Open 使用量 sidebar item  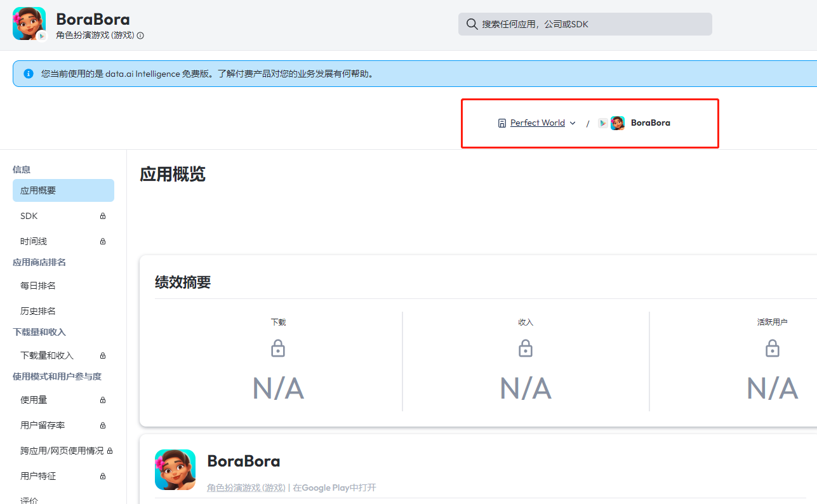pyautogui.click(x=63, y=400)
